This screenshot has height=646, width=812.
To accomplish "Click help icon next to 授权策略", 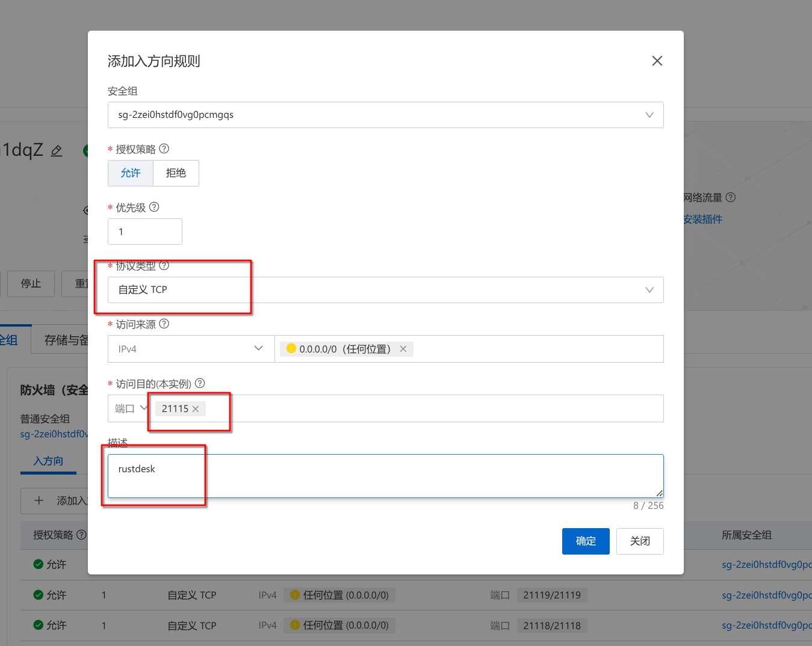I will [164, 149].
